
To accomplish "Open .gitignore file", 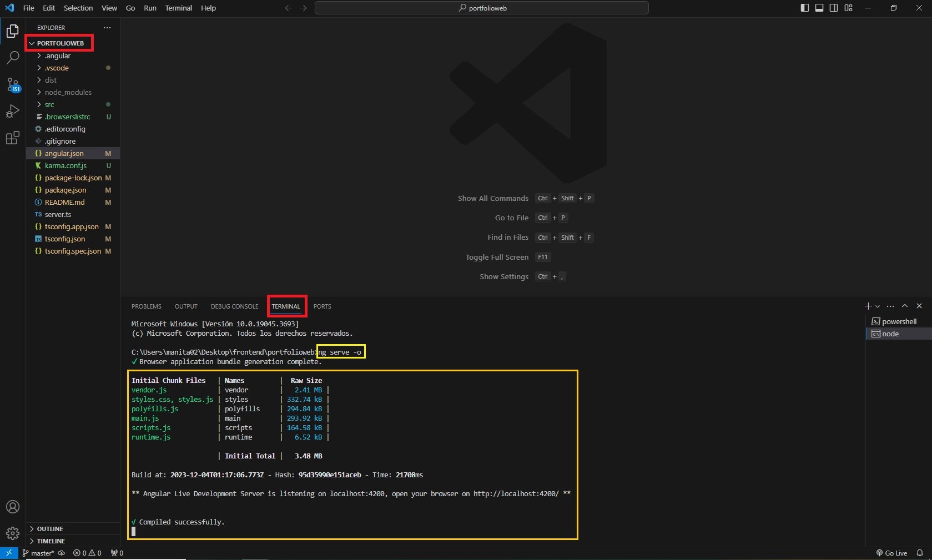I will tap(73, 141).
